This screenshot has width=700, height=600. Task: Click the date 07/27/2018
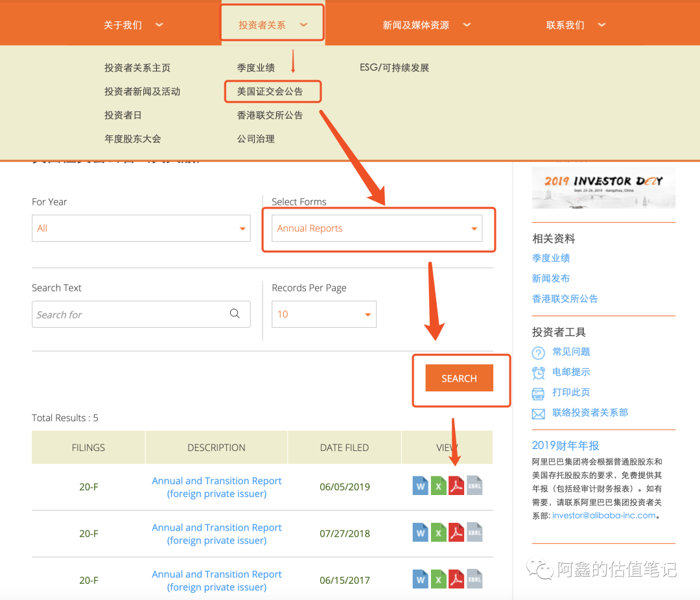coord(345,534)
